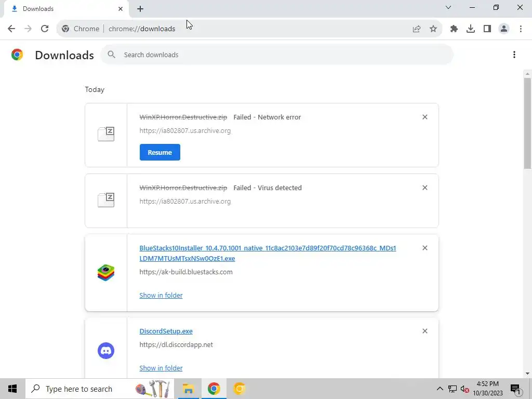Go back with the browser back arrow

tap(11, 29)
